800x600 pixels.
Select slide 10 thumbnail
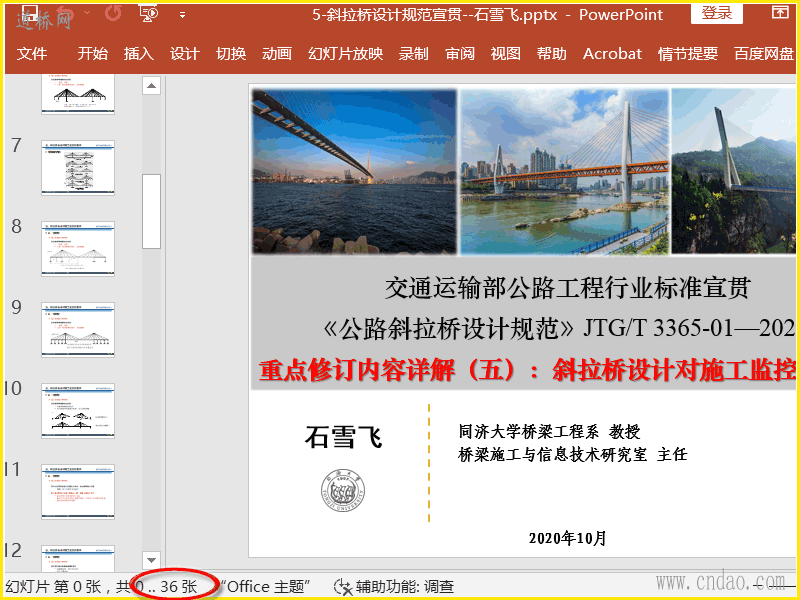click(x=78, y=411)
